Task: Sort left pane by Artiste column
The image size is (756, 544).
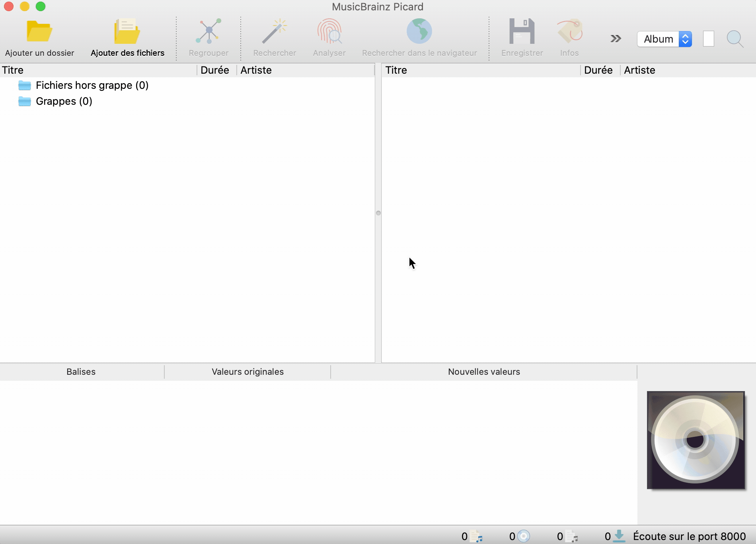Action: [306, 70]
